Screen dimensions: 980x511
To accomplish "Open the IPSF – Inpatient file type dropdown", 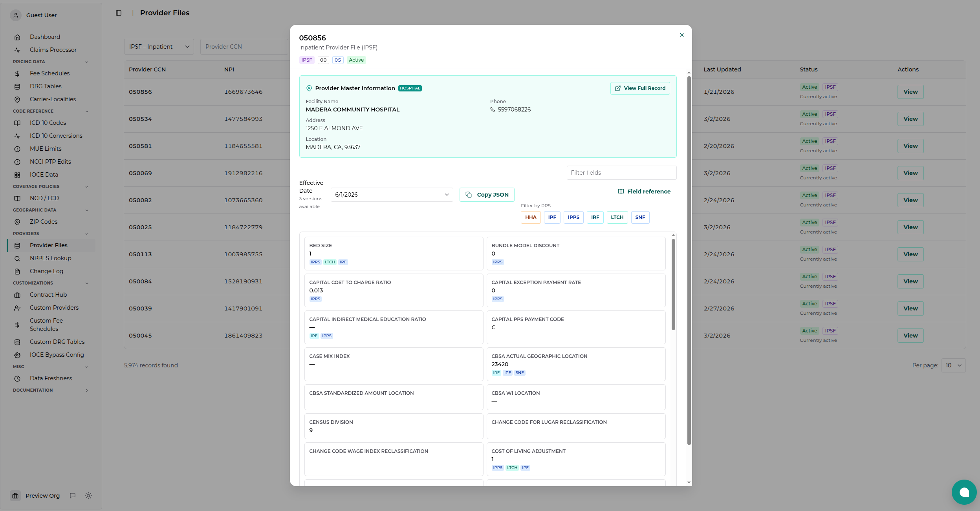I will 159,47.
